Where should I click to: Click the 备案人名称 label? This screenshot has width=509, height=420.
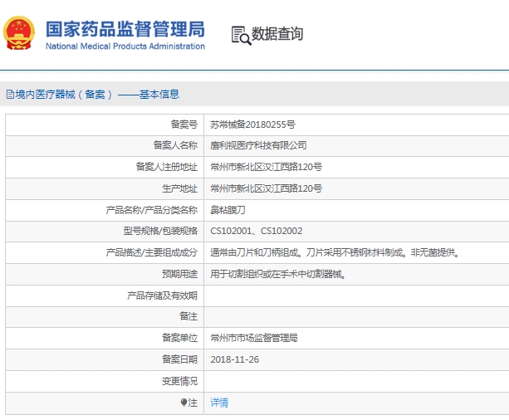click(x=175, y=145)
